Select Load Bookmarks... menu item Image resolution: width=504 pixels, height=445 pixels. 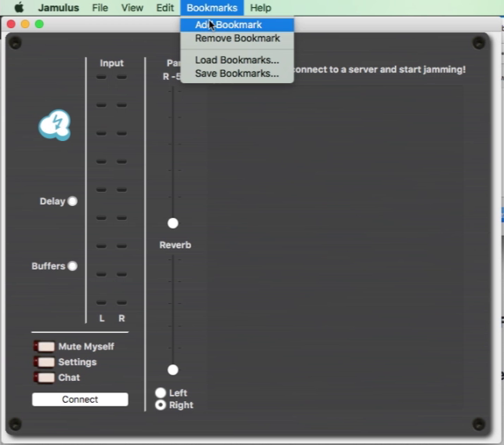coord(237,60)
